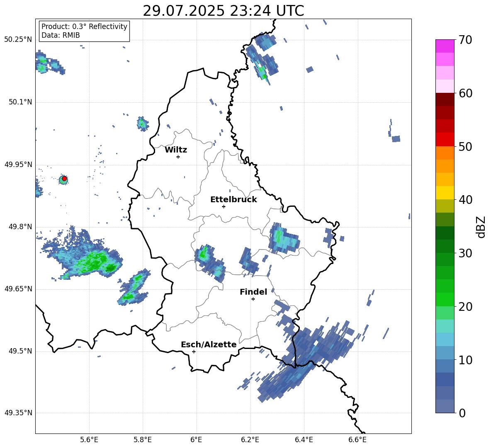Click the Product: 0.3° Reflectivity text
Viewport: 491px width, 448px height.
point(84,26)
